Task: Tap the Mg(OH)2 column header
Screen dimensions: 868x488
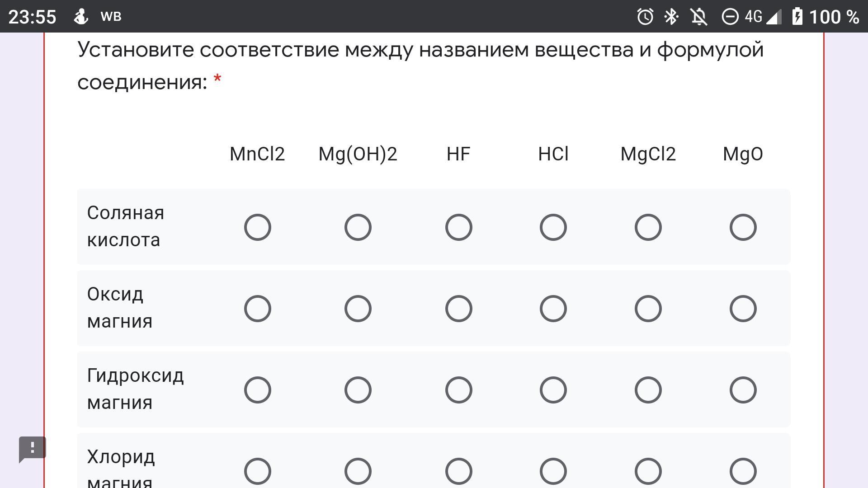Action: 358,155
